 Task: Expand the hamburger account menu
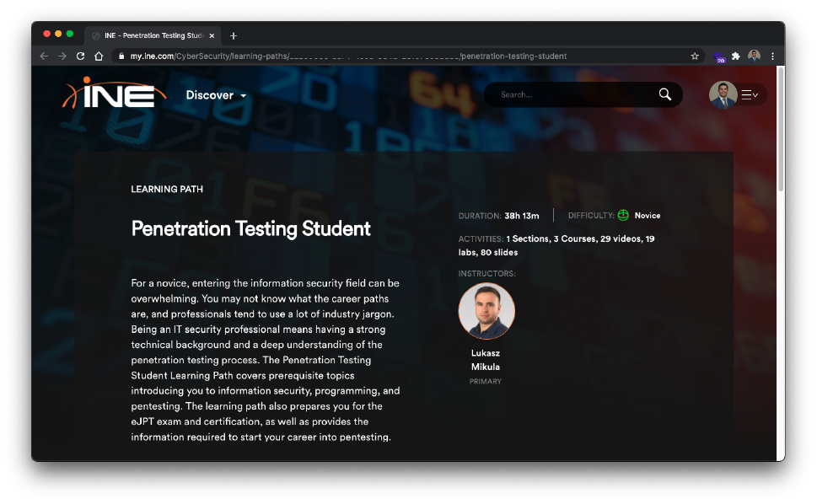click(750, 94)
